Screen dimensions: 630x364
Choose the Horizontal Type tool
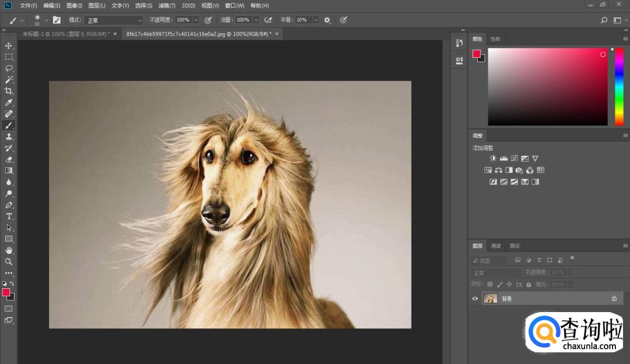(9, 216)
